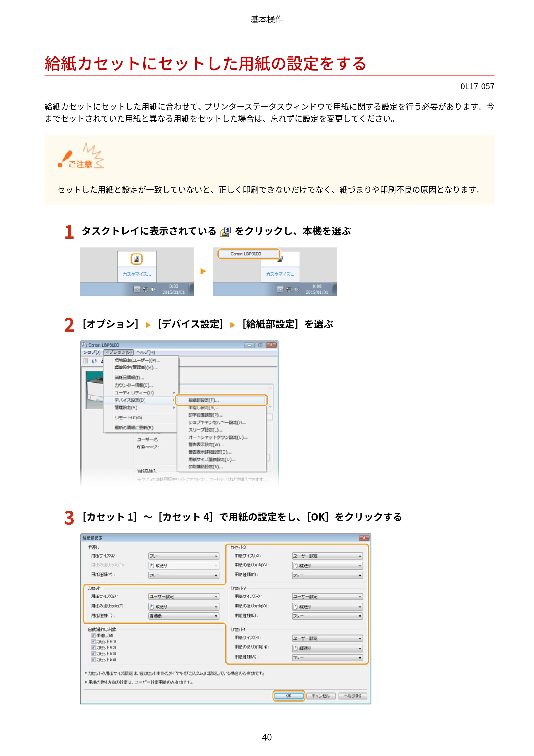This screenshot has width=534, height=756.
Task: Toggle カセット4 auto-select checkbox
Action: pyautogui.click(x=93, y=660)
